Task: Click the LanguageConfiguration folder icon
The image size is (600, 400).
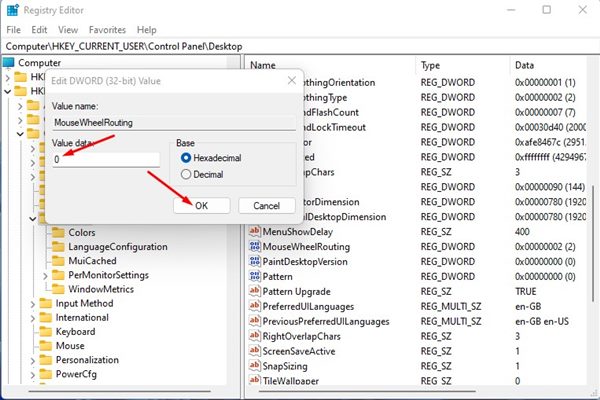Action: [58, 247]
